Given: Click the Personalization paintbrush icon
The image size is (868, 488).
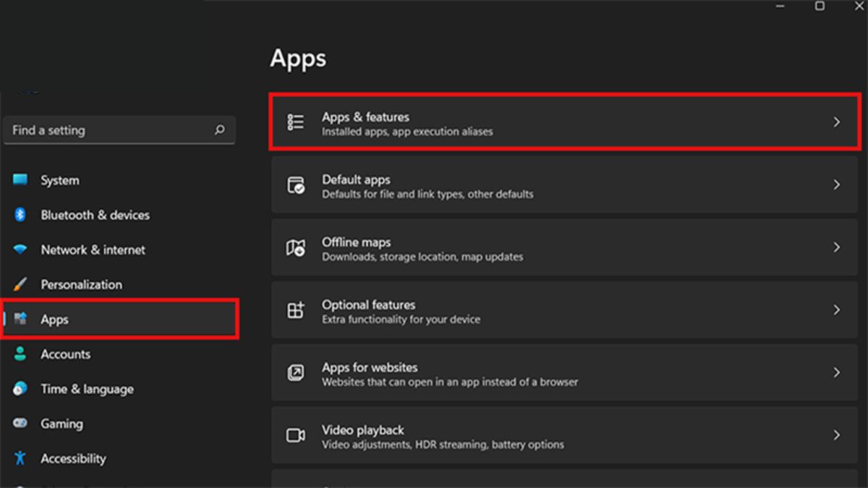Looking at the screenshot, I should click(20, 284).
